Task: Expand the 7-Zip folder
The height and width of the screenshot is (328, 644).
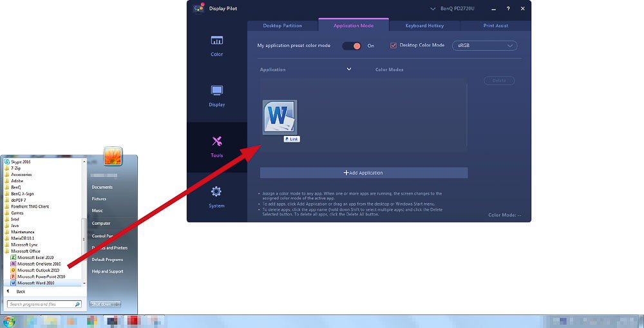Action: (x=12, y=168)
